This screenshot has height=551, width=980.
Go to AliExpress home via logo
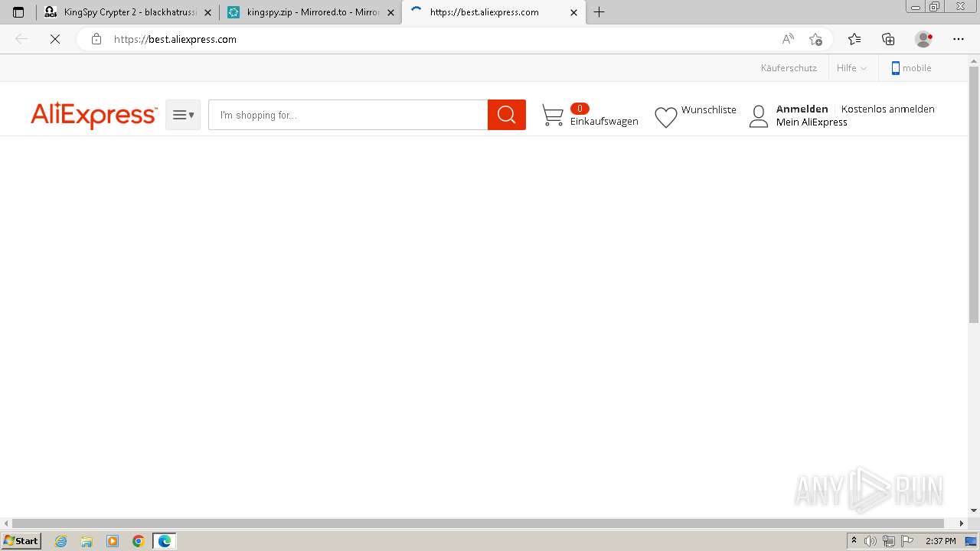coord(93,116)
